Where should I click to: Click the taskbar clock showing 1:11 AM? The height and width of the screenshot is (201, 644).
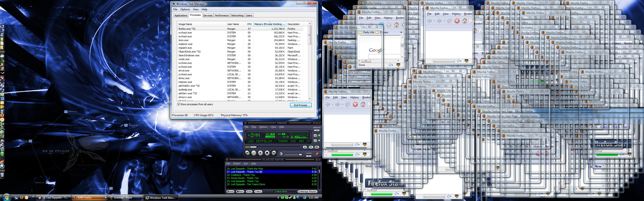tap(314, 197)
